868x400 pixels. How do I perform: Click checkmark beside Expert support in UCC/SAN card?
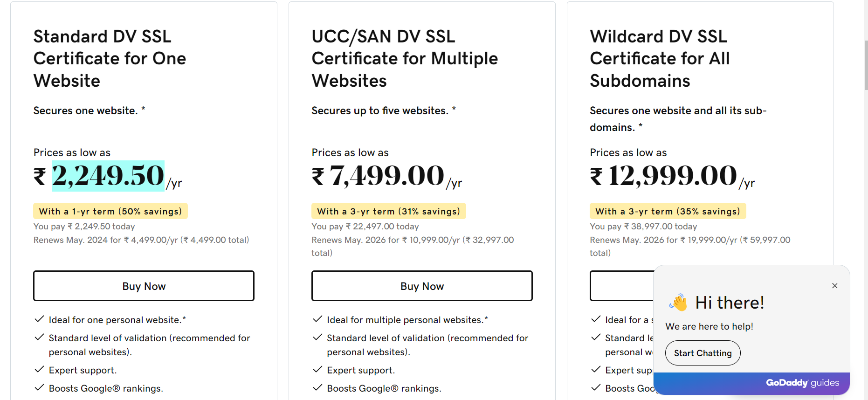point(317,370)
